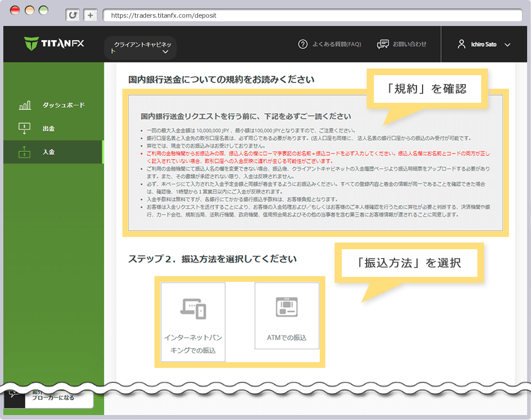531x420 pixels.
Task: Open the Ichiro Sato account chevron
Action: [508, 45]
